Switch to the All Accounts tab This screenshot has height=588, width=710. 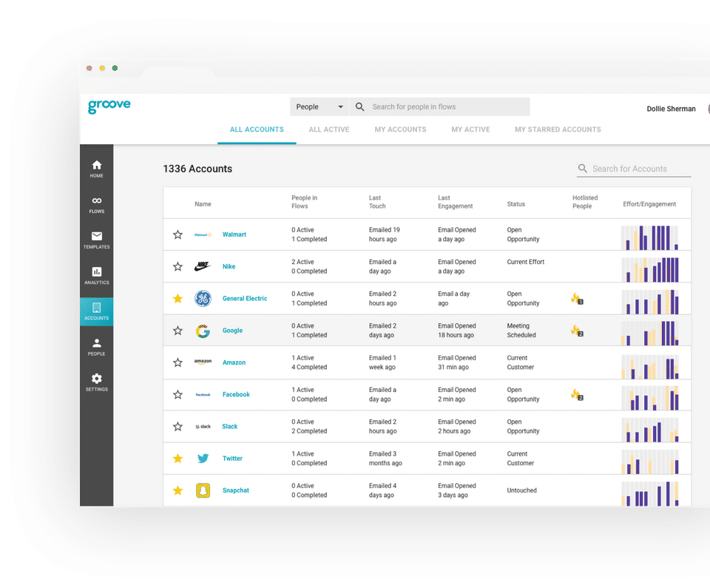pos(257,129)
